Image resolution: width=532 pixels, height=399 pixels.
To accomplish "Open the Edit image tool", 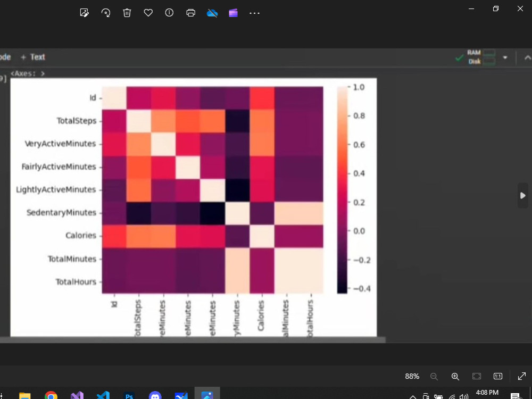I will 84,13.
